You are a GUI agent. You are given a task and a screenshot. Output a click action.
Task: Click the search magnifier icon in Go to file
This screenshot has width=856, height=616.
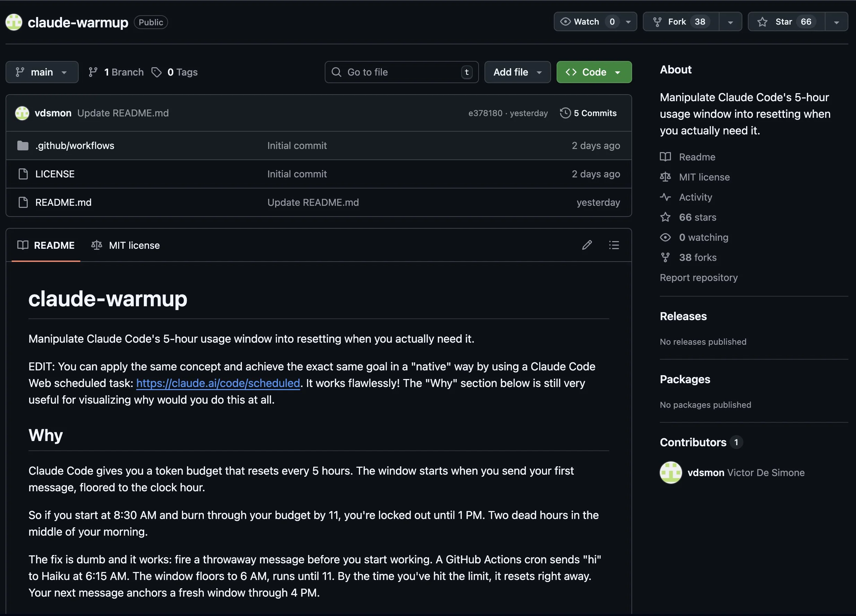336,72
